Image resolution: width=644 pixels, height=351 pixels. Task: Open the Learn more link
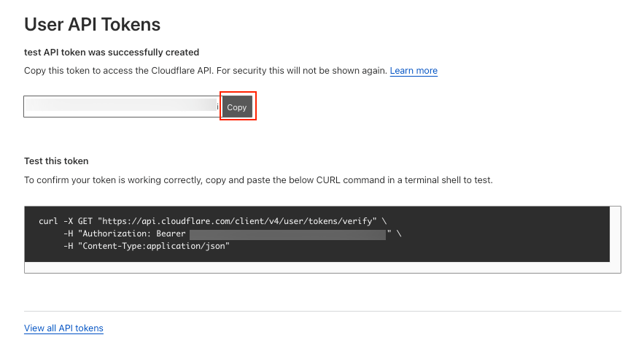[x=414, y=71]
